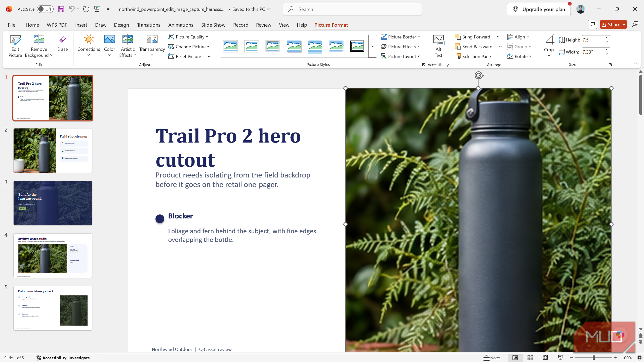The image size is (644, 362).
Task: Expand the Picture Styles gallery
Action: click(x=373, y=46)
